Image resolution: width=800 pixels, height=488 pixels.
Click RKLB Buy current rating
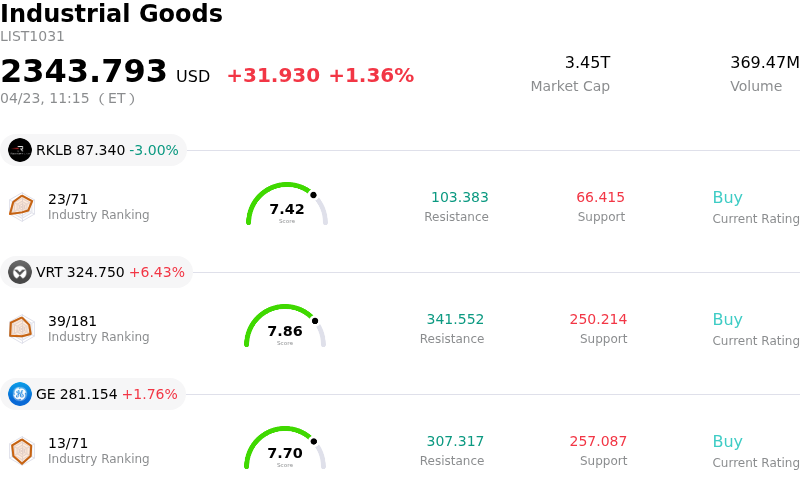(727, 197)
